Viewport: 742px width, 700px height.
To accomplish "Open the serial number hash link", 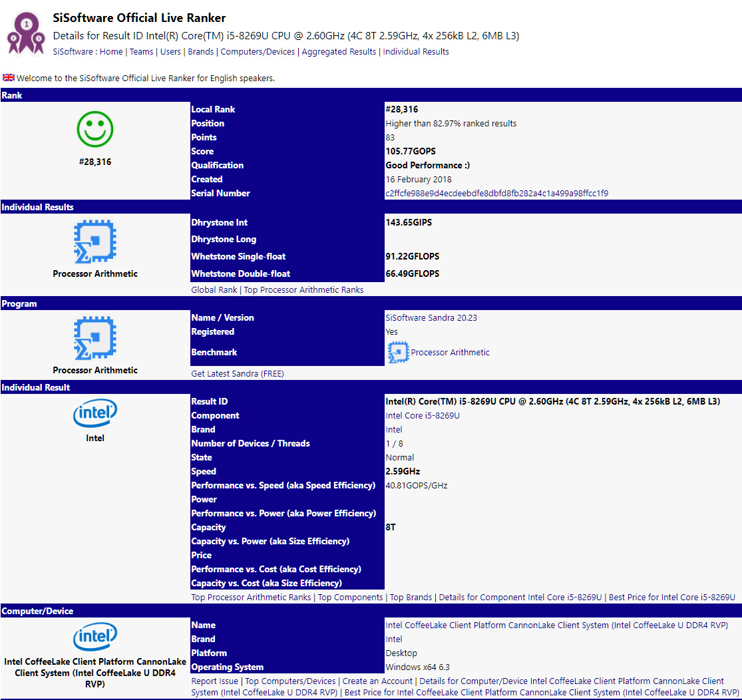I will click(497, 193).
